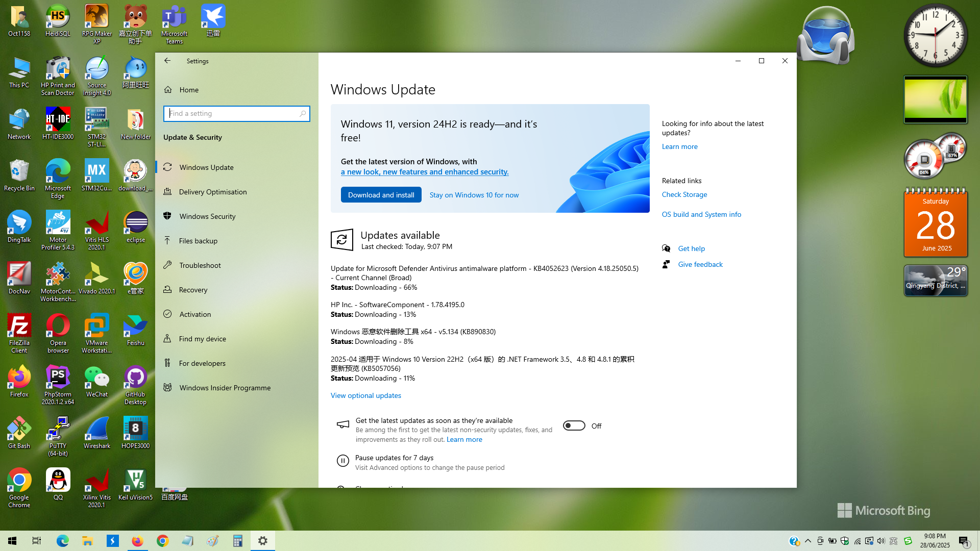The image size is (980, 551).
Task: Click the Updates available refresh icon
Action: 342,240
